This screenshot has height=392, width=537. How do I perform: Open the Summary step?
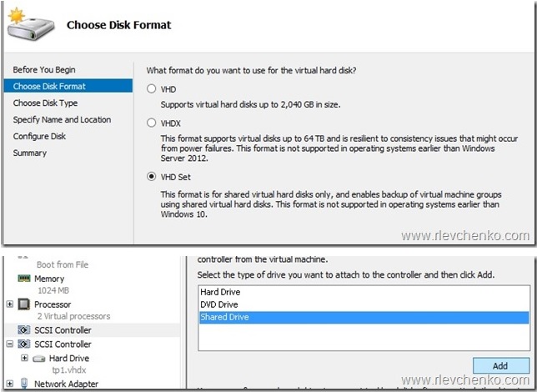pos(30,153)
